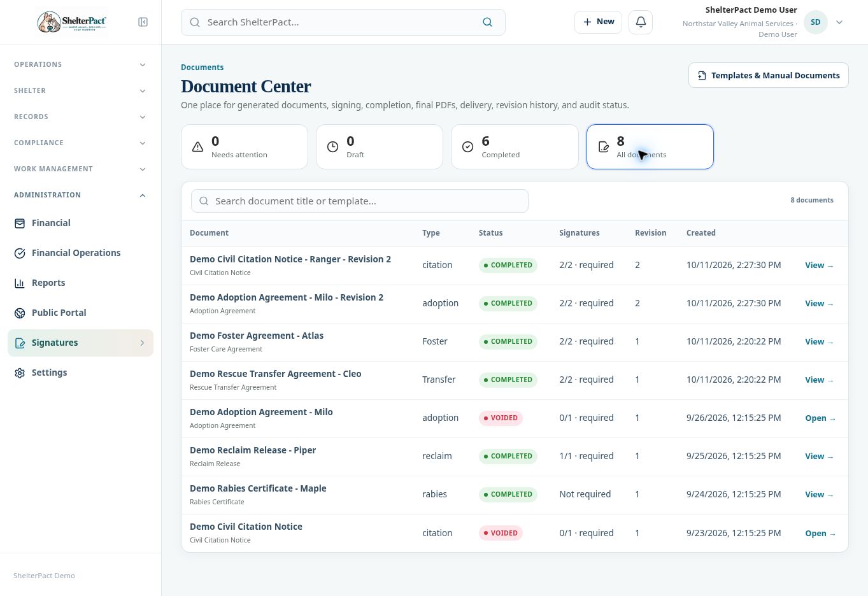Screen dimensions: 868x596
Task: Click the Signatures column header
Action: click(580, 233)
